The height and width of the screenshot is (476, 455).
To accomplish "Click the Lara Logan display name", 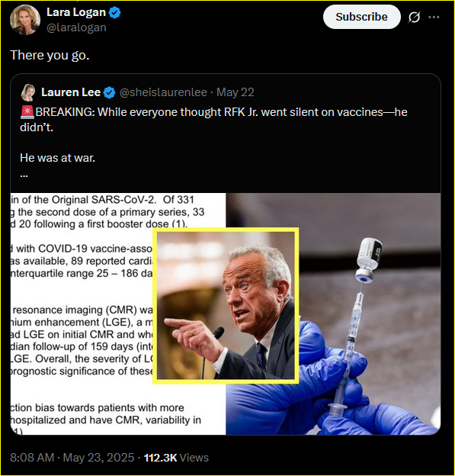I will point(76,12).
